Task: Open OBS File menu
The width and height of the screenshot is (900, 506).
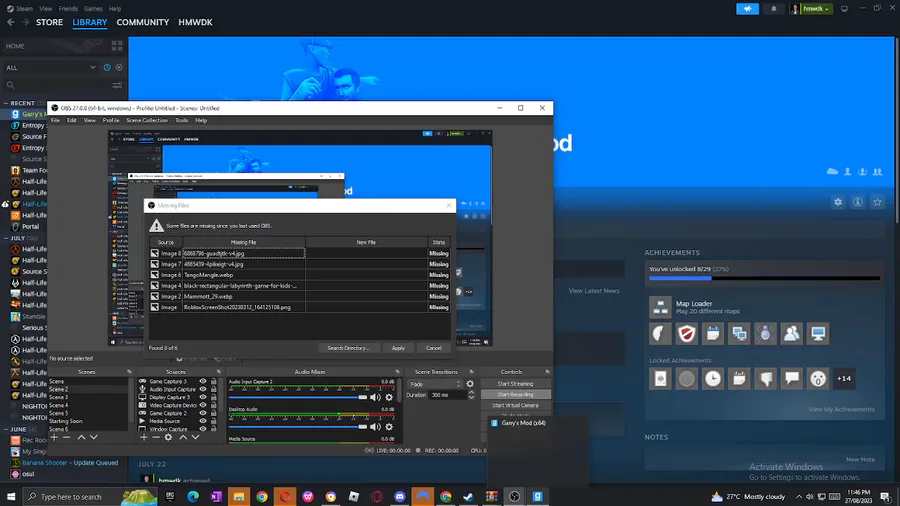Action: point(55,120)
